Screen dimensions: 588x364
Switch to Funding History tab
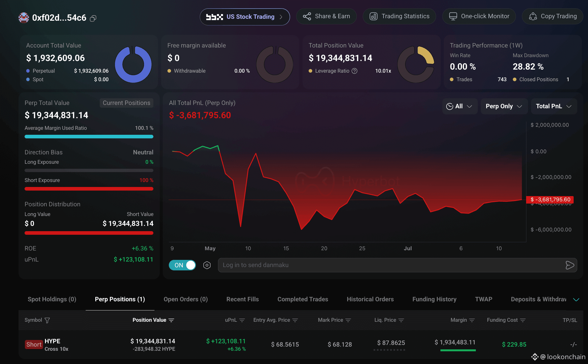(434, 299)
